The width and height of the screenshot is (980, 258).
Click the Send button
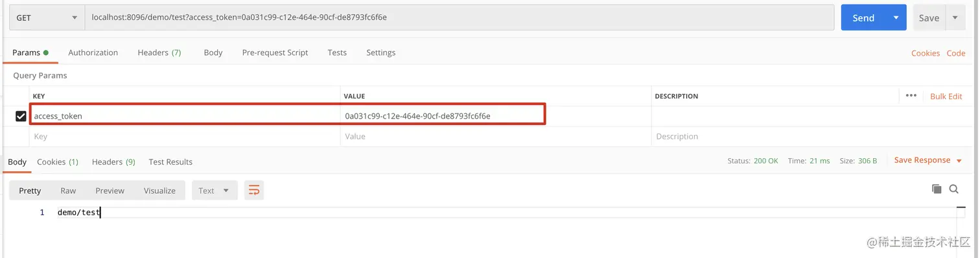click(x=863, y=18)
